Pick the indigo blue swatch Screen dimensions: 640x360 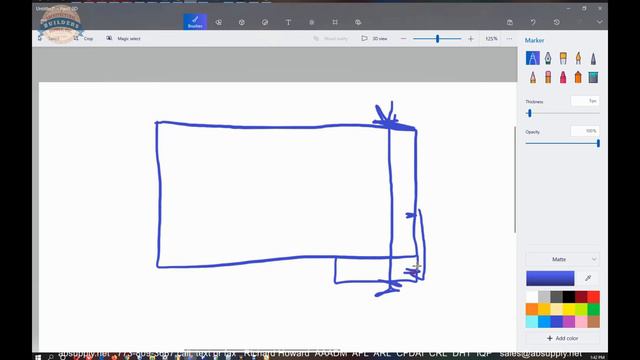[x=556, y=322]
